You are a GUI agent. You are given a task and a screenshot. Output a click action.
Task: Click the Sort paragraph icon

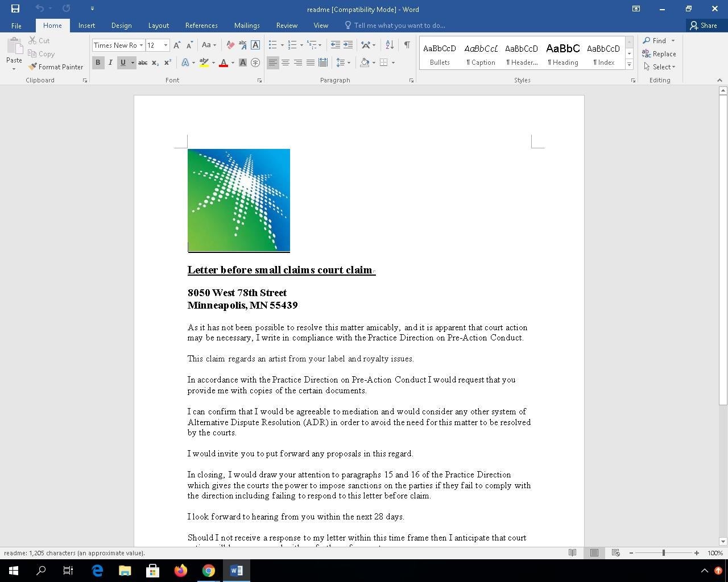390,45
